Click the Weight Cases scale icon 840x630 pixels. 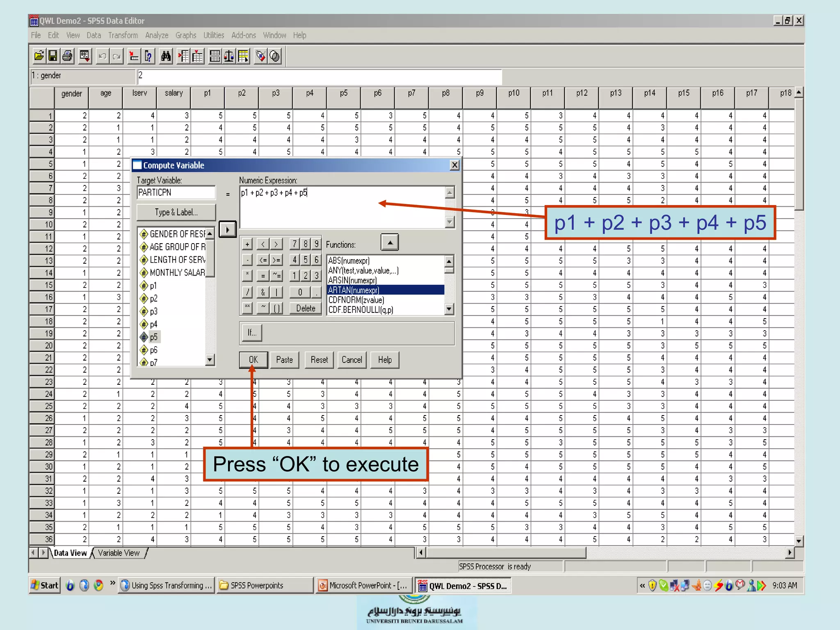[229, 56]
